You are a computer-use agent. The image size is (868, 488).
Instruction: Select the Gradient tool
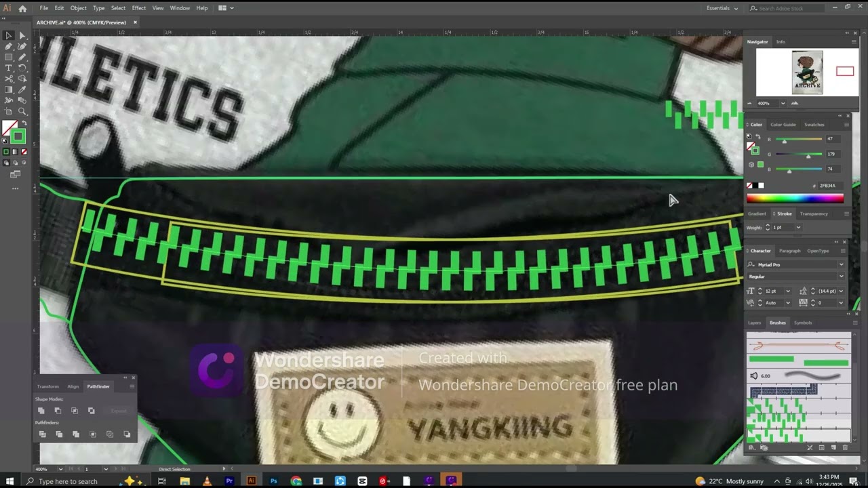click(8, 89)
